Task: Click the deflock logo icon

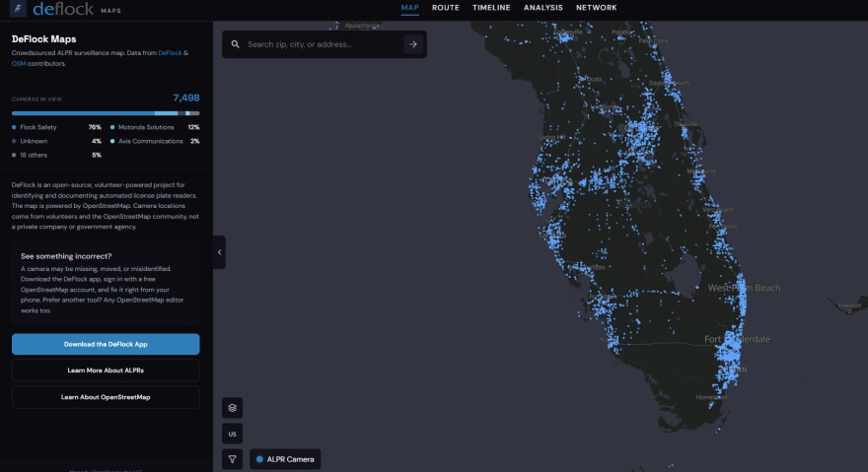Action: tap(19, 9)
